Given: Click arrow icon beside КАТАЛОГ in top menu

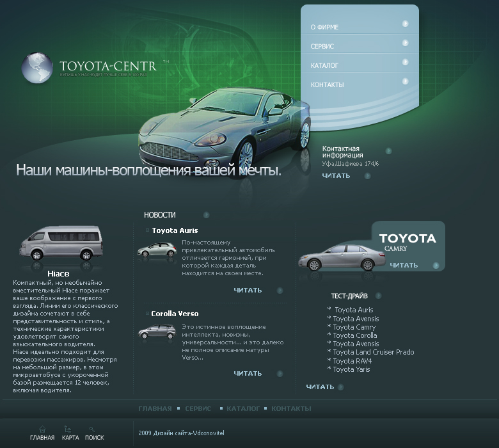Looking at the screenshot, I should tap(405, 62).
